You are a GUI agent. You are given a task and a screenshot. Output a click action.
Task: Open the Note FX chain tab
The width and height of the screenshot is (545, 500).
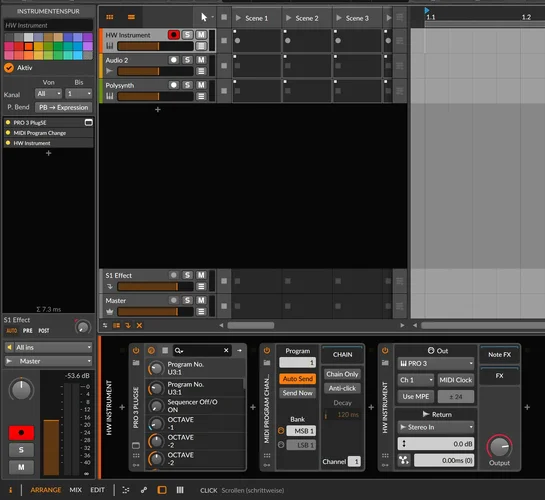[499, 354]
